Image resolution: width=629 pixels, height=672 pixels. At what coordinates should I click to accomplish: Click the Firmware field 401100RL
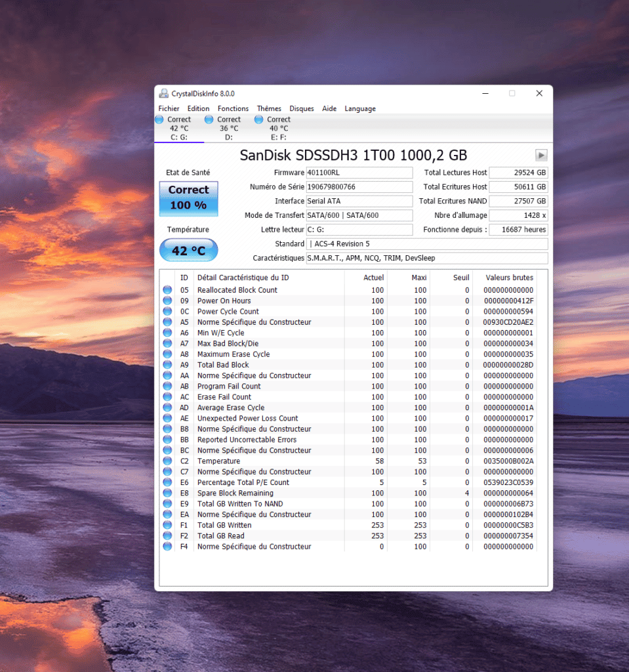(359, 173)
